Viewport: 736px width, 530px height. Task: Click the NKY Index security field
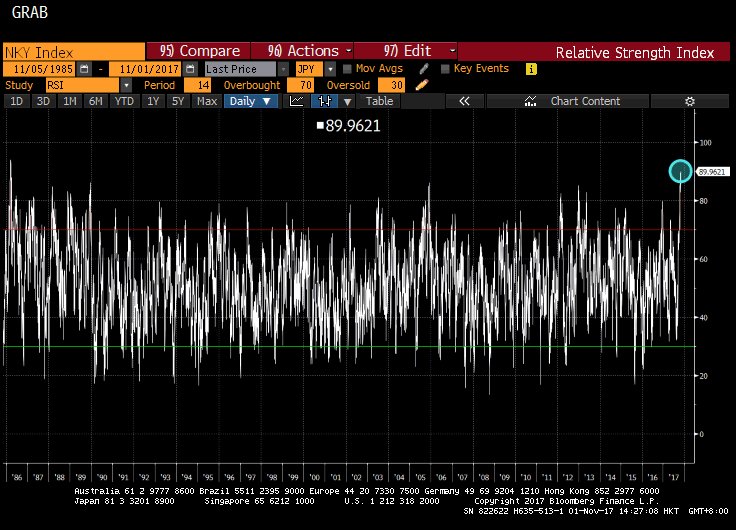coord(74,52)
